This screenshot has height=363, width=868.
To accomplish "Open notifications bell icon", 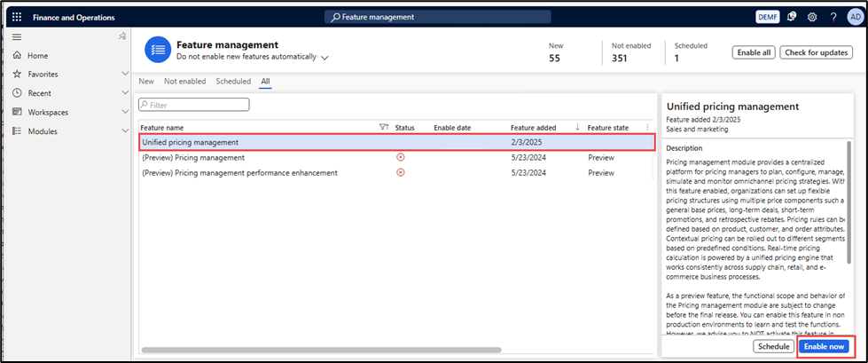I will 791,17.
